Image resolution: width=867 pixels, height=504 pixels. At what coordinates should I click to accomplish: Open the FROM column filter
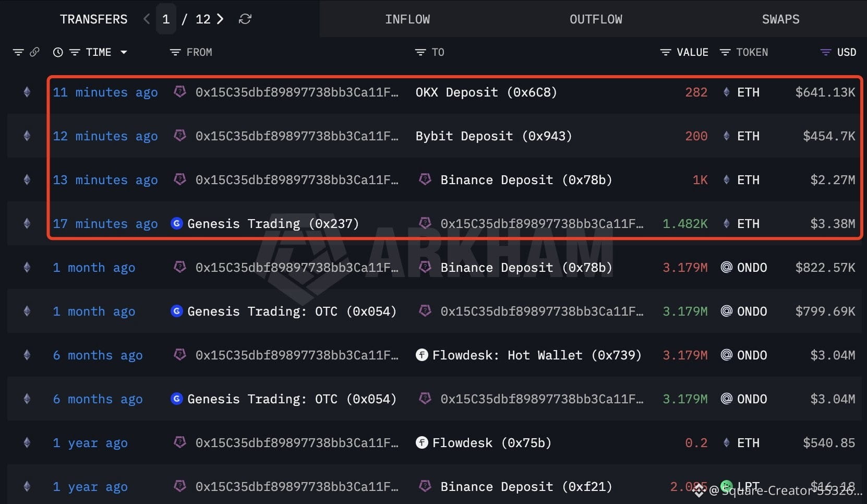point(175,52)
